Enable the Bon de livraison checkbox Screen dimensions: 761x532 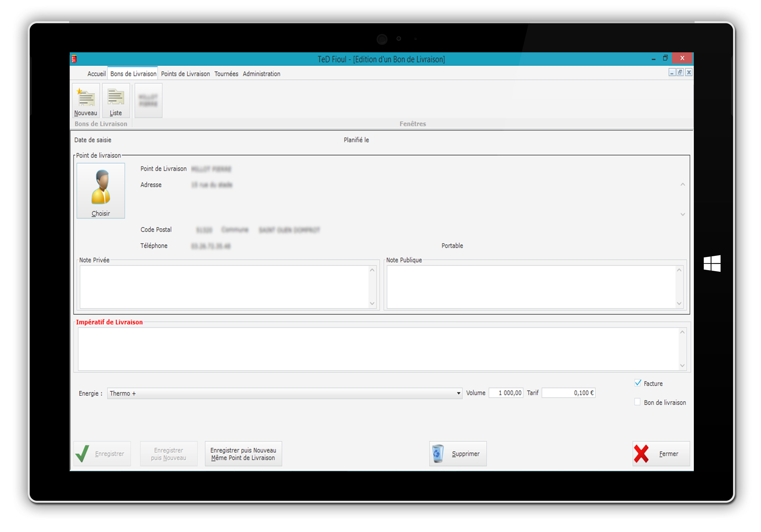tap(637, 402)
